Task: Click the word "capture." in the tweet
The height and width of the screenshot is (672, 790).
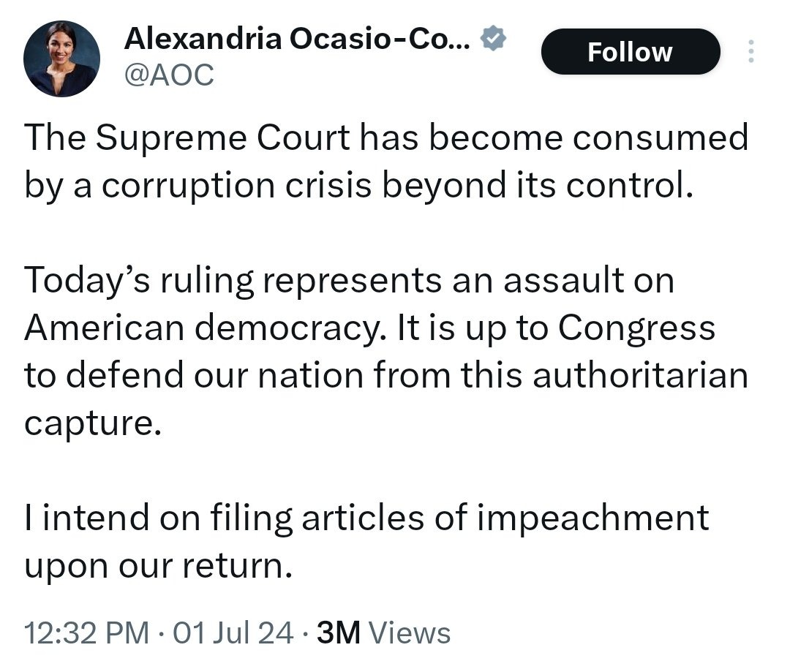Action: (x=91, y=423)
